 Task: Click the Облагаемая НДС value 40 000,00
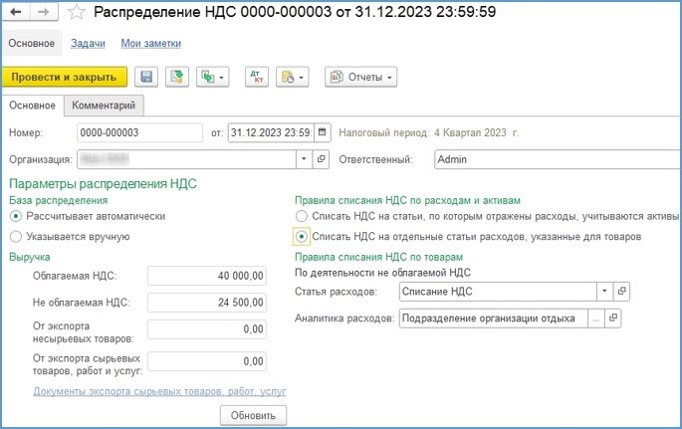[207, 276]
